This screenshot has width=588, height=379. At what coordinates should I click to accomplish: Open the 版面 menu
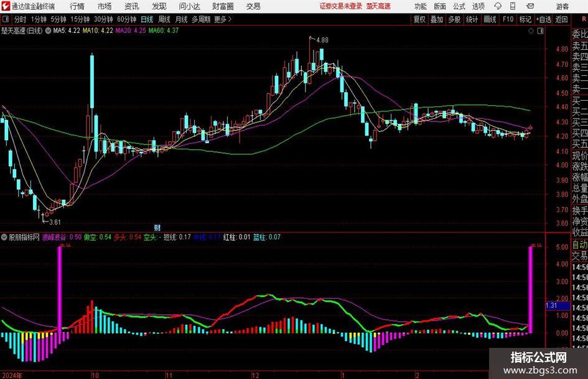tap(439, 6)
